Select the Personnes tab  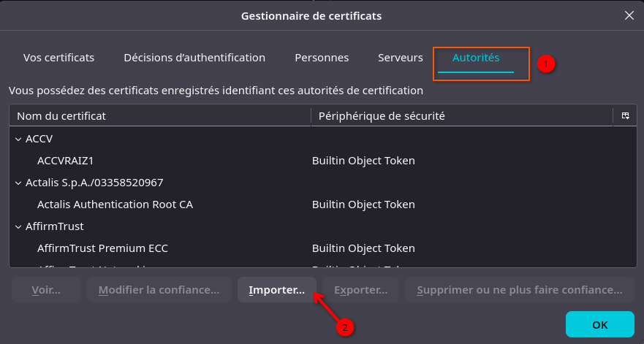(322, 58)
